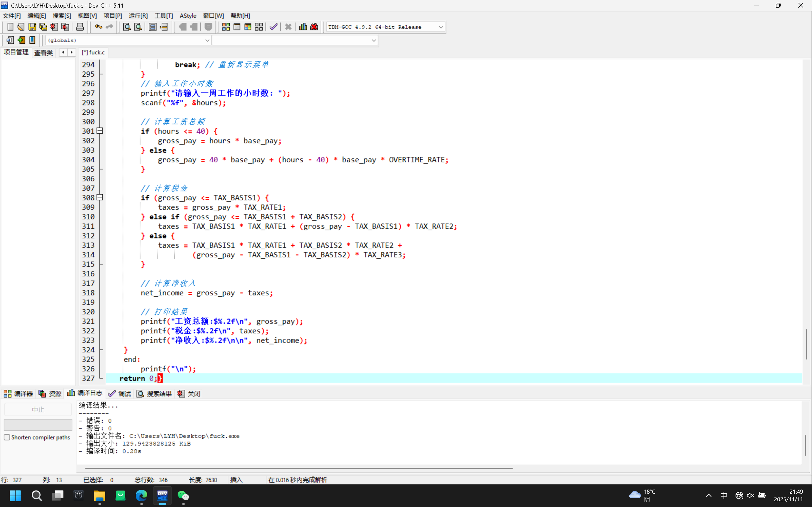Screen dimensions: 812x507
Task: Click the Profiling chart icon
Action: (x=302, y=27)
